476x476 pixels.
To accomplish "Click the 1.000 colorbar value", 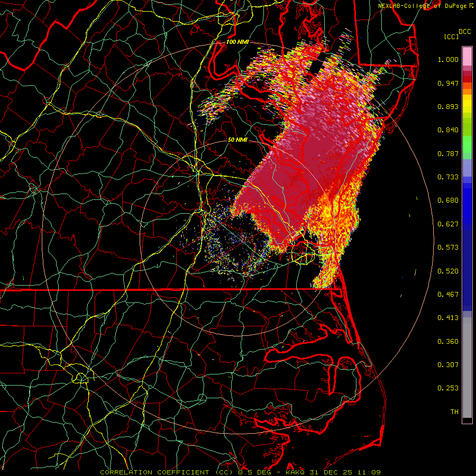I will click(x=448, y=59).
